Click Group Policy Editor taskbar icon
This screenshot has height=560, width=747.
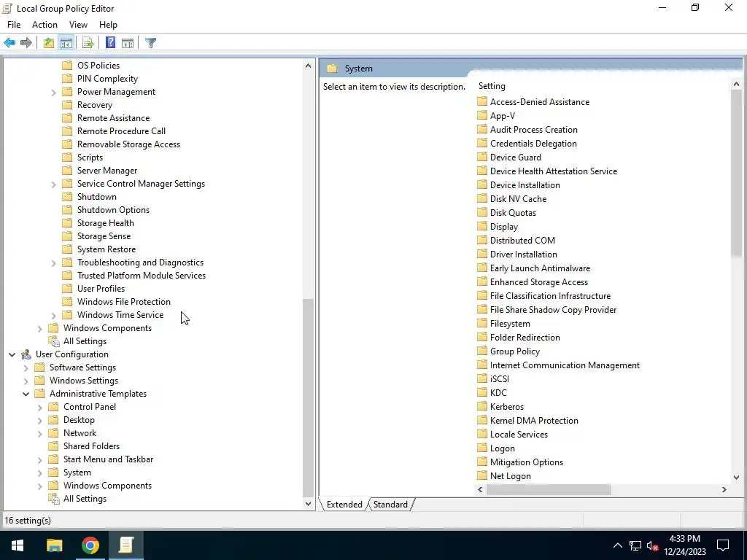pos(125,545)
